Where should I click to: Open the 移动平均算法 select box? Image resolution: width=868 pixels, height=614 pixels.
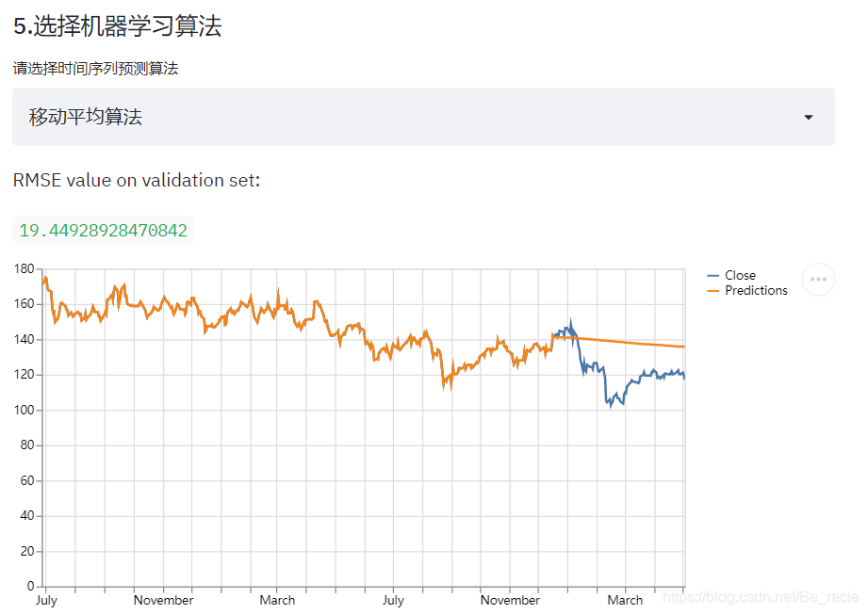coord(423,117)
